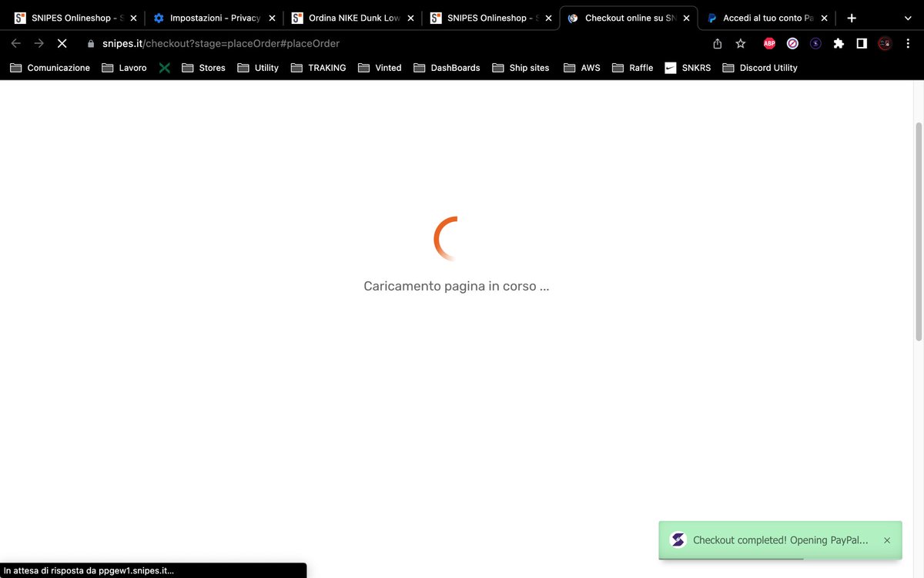Close the first SNIPES Onlineshop tab
This screenshot has width=924, height=578.
(x=133, y=18)
